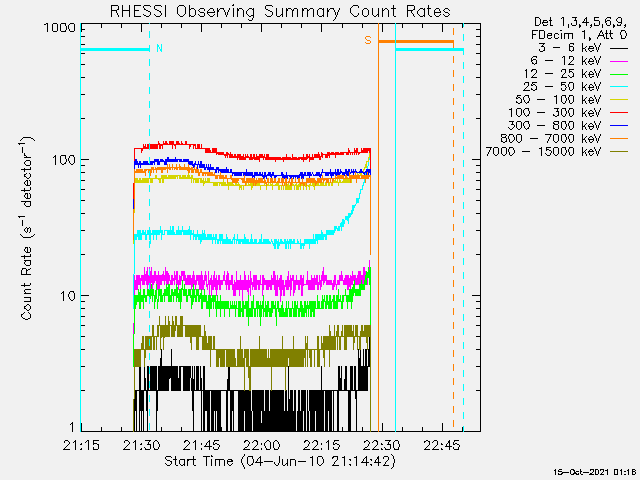Select the cyan 25 - 50 keV legend swatch
This screenshot has width=640, height=480.
[x=619, y=88]
